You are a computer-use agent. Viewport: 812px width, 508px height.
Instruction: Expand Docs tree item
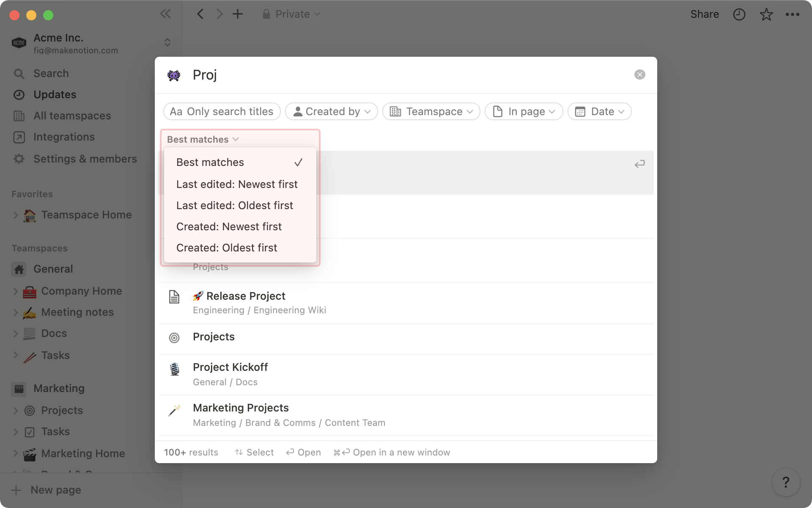(x=16, y=334)
